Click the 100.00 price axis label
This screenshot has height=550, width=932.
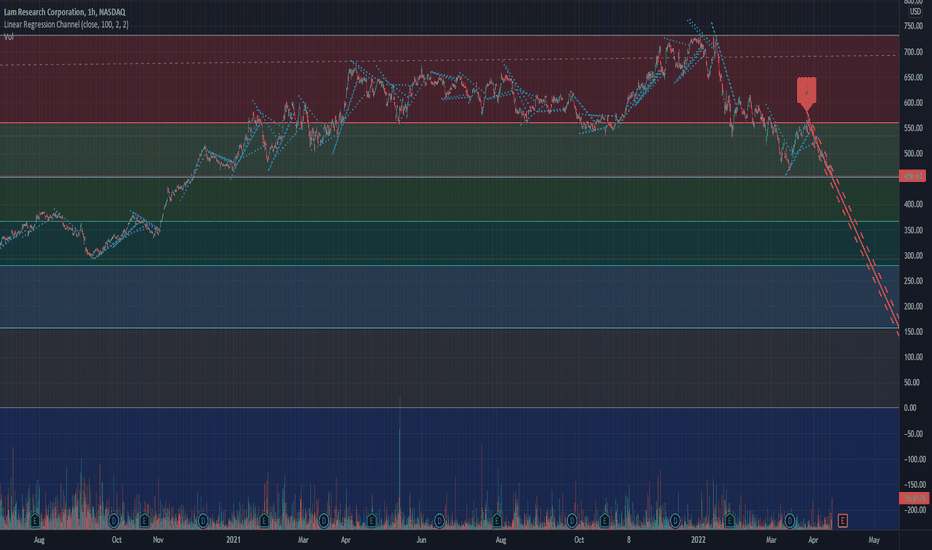point(913,357)
